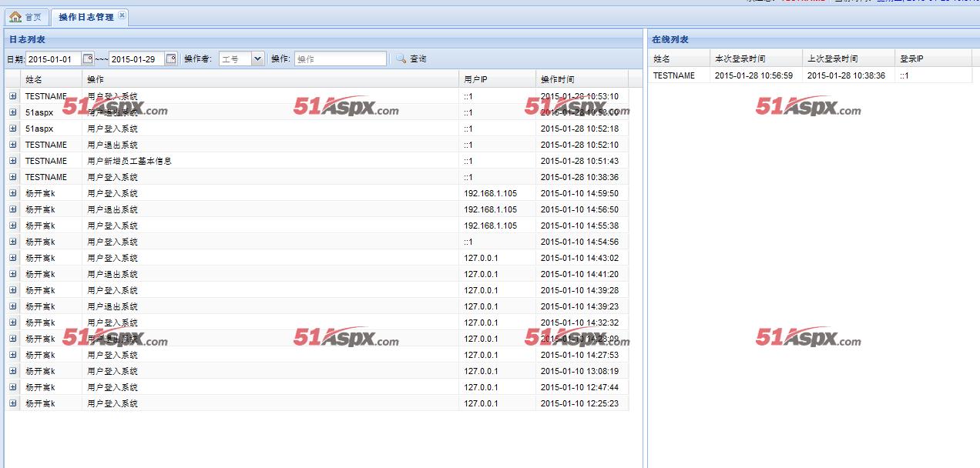Expand the first 51aspx log row

[13, 112]
